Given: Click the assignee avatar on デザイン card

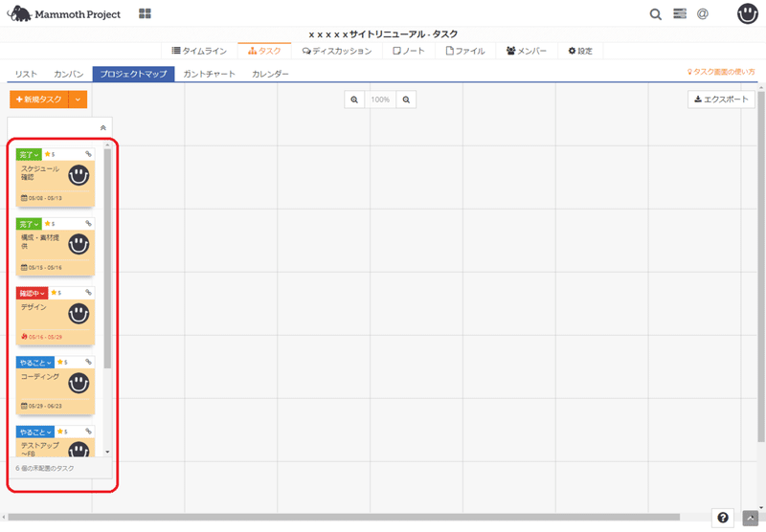Looking at the screenshot, I should point(79,313).
